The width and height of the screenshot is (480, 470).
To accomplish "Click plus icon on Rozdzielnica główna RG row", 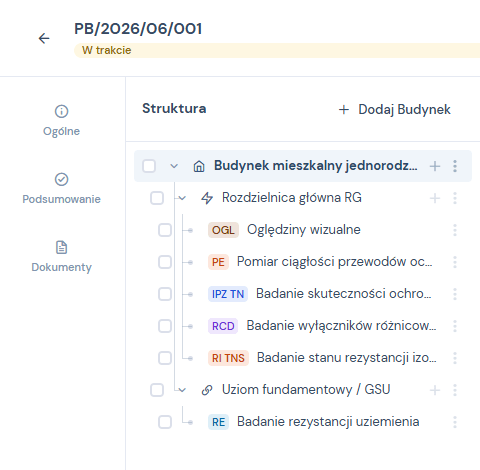I will click(435, 198).
